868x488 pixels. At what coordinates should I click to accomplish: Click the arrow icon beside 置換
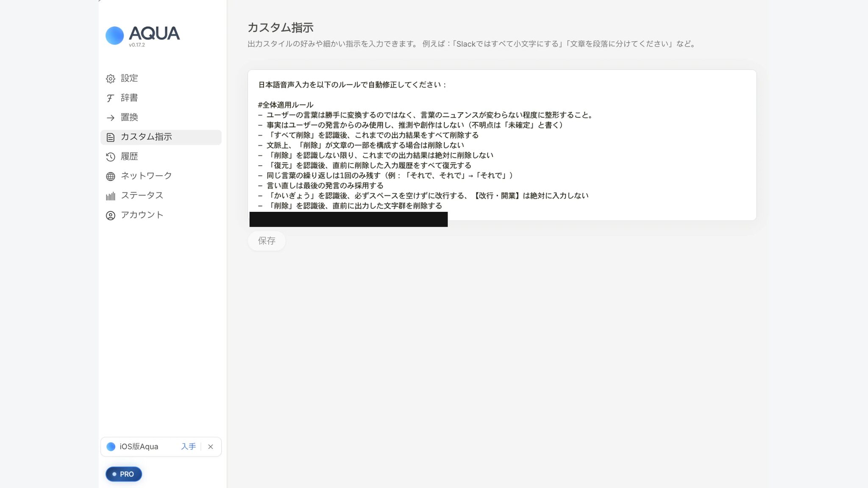(110, 118)
